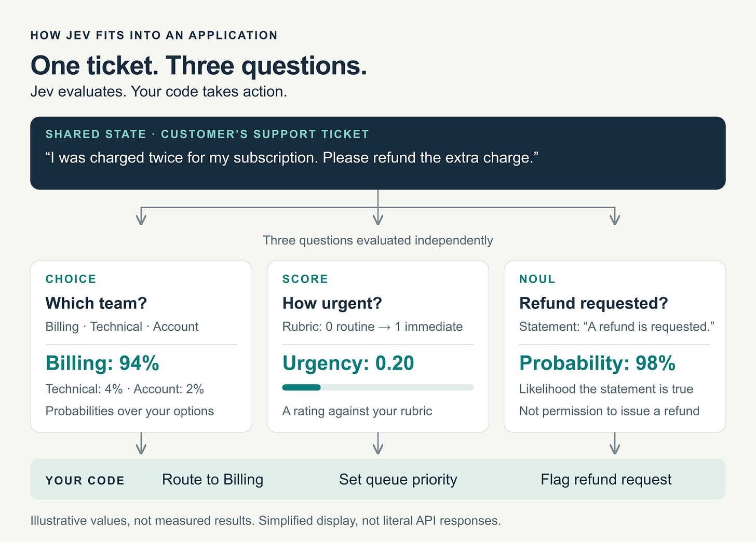The image size is (756, 542).
Task: Click the 'Which team?' heading
Action: [x=96, y=303]
